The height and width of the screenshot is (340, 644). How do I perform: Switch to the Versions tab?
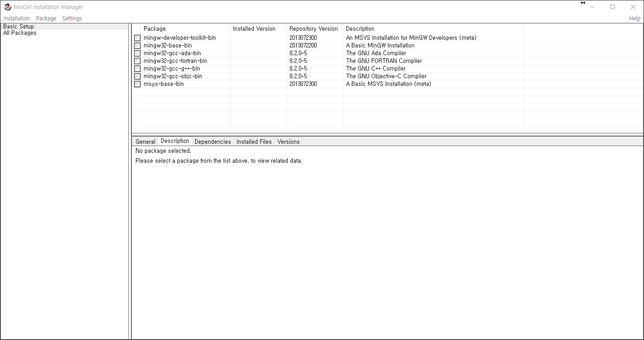(x=288, y=142)
